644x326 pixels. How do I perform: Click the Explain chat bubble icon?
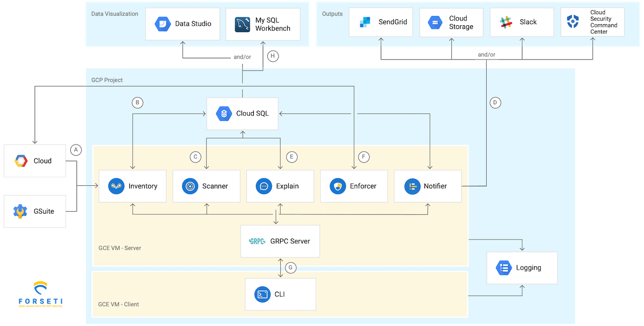(264, 186)
